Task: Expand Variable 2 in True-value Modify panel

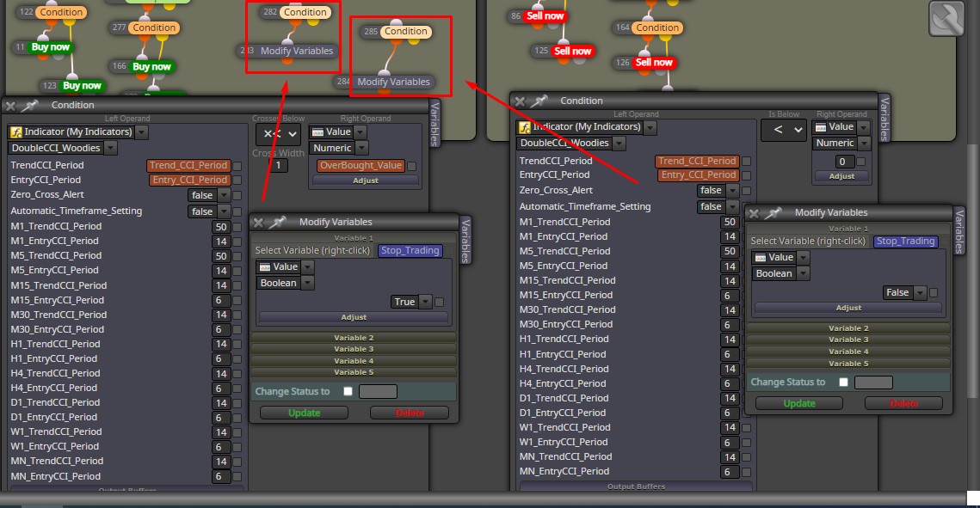Action: (354, 338)
